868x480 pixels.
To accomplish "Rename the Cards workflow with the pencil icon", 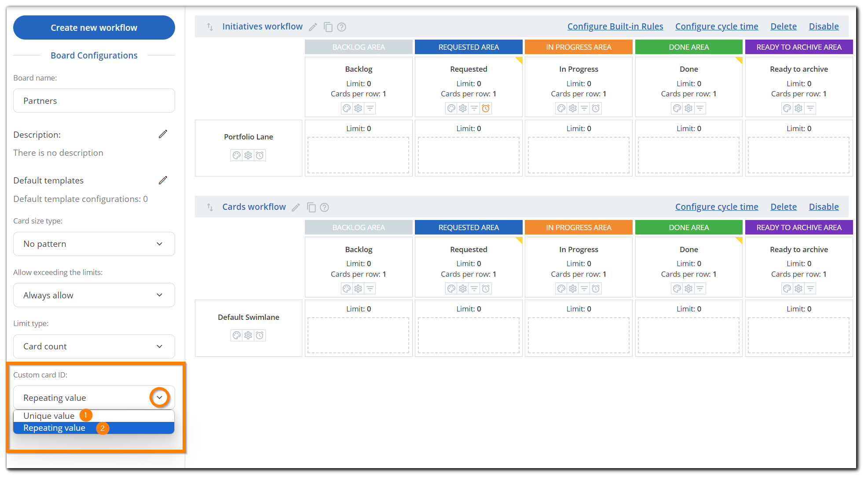I will tap(296, 207).
